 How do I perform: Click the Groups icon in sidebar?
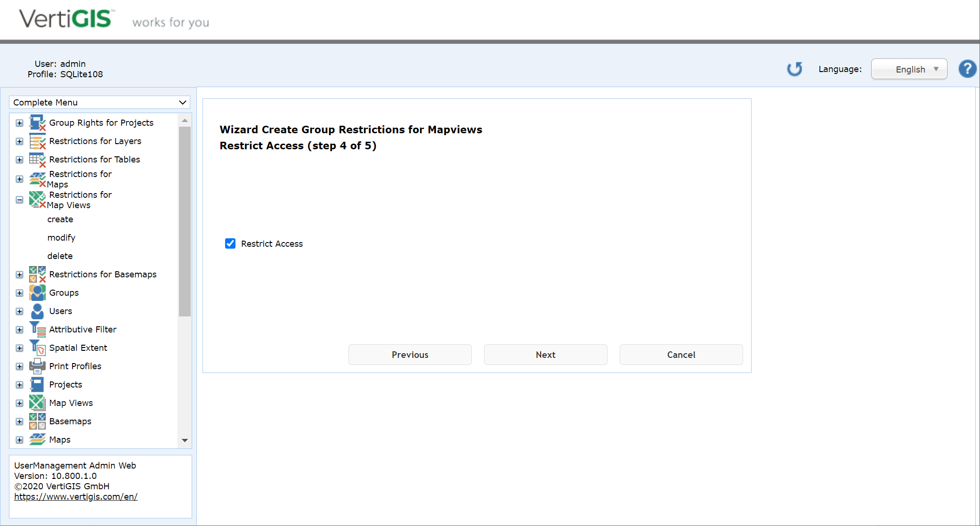pyautogui.click(x=37, y=292)
